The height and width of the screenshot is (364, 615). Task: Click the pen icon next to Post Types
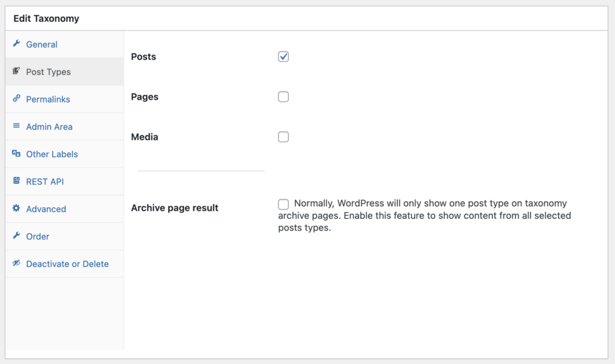(17, 71)
